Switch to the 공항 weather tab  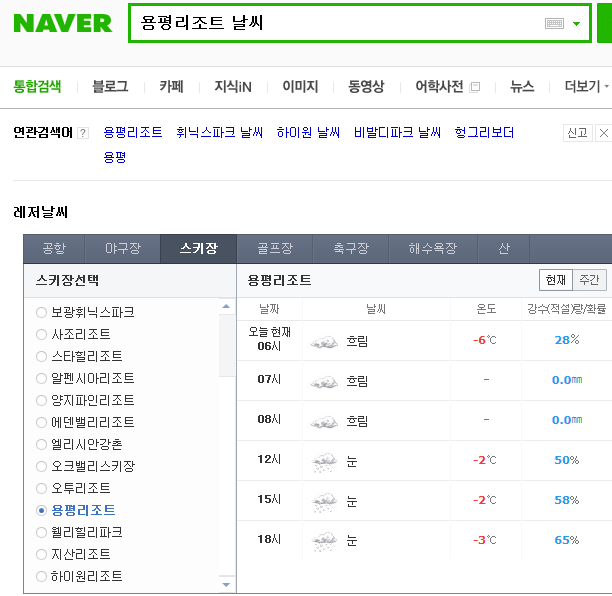click(54, 248)
